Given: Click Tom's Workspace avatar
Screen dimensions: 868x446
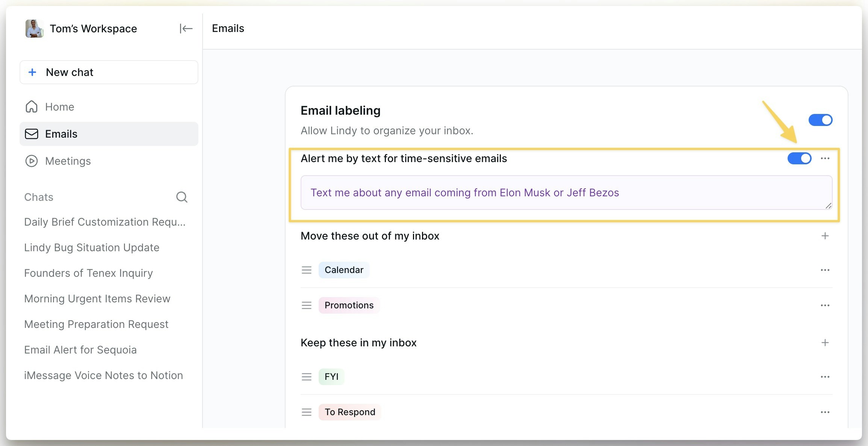Looking at the screenshot, I should tap(34, 28).
